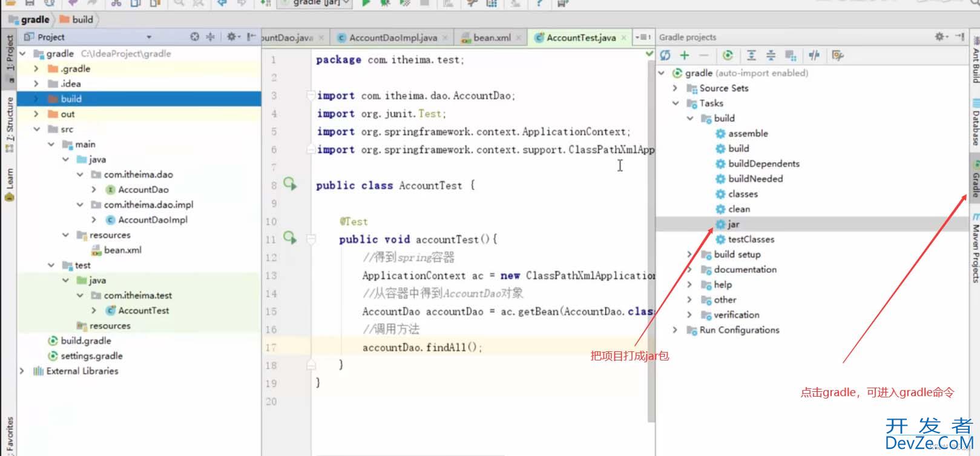
Task: Fold accountTest method at line 11
Action: coord(311,239)
